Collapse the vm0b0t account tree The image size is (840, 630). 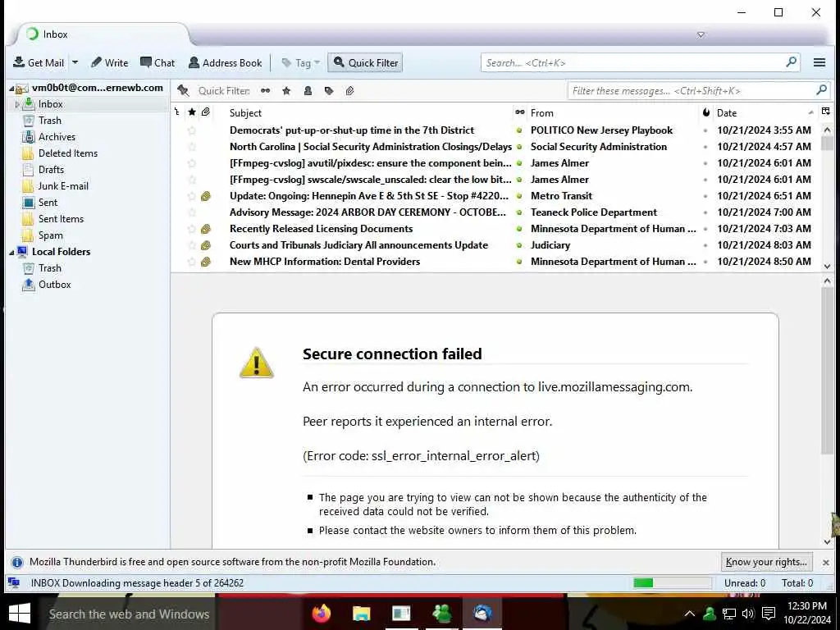11,89
